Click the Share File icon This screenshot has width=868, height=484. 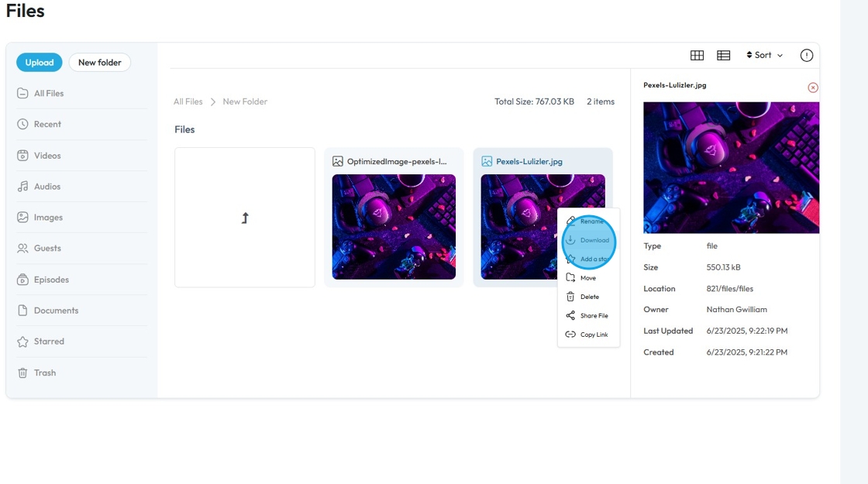[x=570, y=316]
